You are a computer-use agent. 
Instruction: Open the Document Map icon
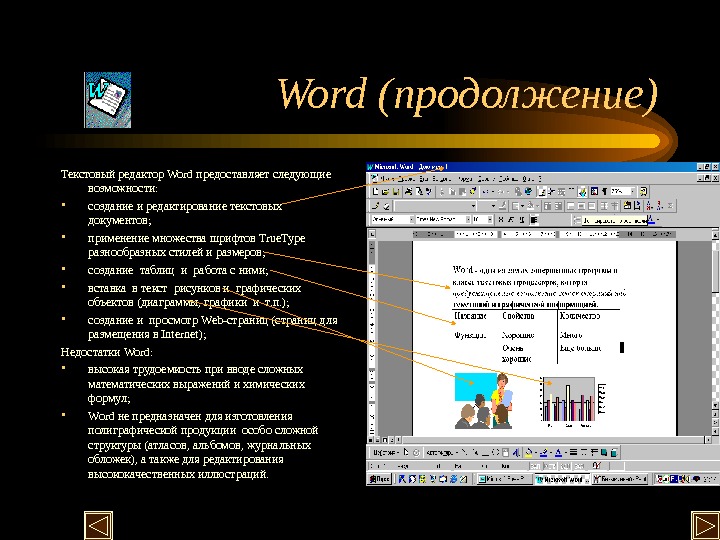594,192
